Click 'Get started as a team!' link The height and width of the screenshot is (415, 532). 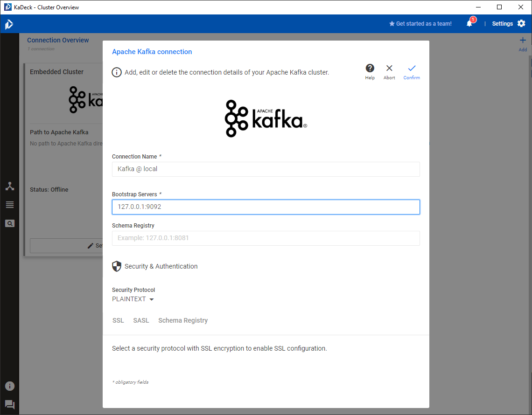pyautogui.click(x=420, y=24)
